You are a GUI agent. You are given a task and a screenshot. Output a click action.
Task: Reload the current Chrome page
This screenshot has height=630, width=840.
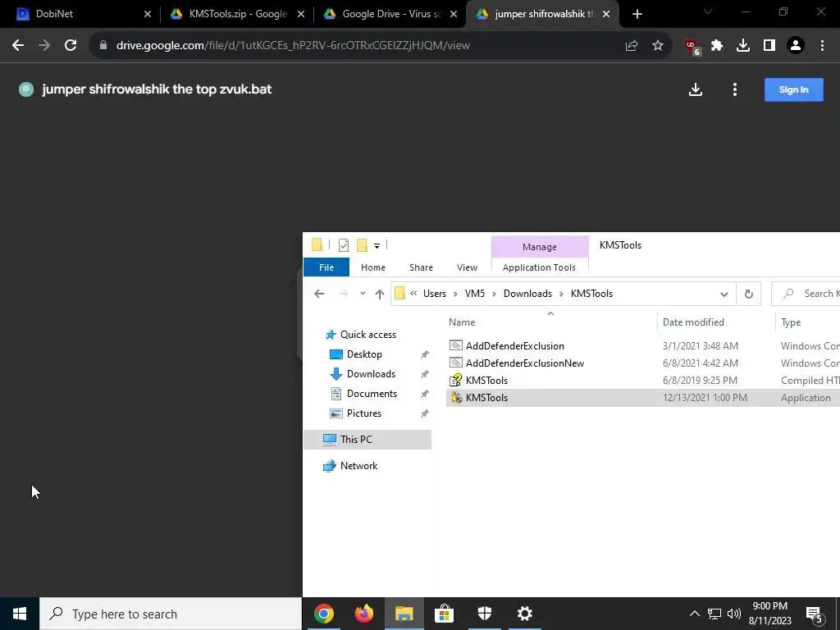tap(71, 46)
